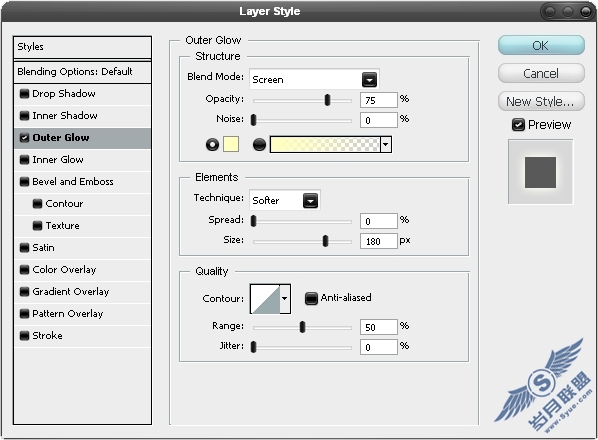Click the gradient glow preview bar
Viewport: 598px width, 440px height.
325,145
